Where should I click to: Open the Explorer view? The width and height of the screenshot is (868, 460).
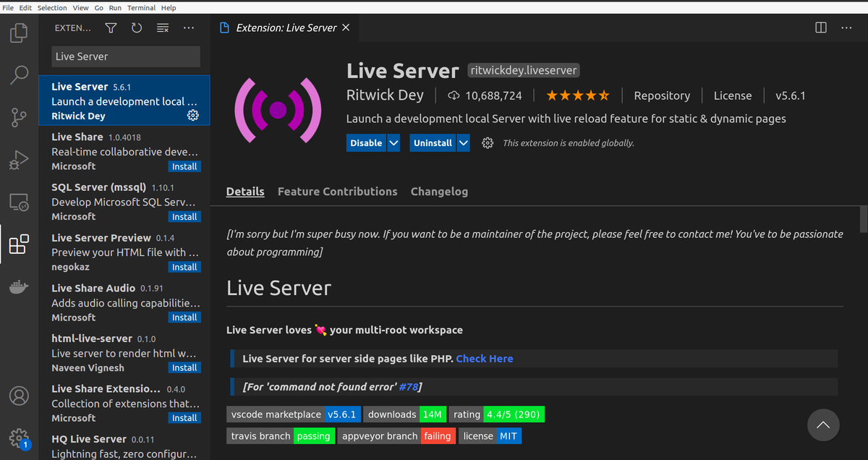19,33
